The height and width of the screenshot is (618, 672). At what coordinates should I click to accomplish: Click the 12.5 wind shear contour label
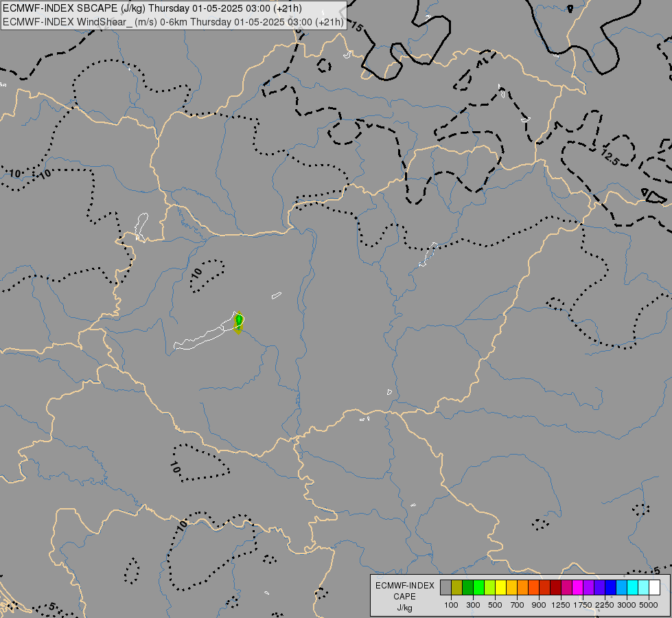point(610,158)
